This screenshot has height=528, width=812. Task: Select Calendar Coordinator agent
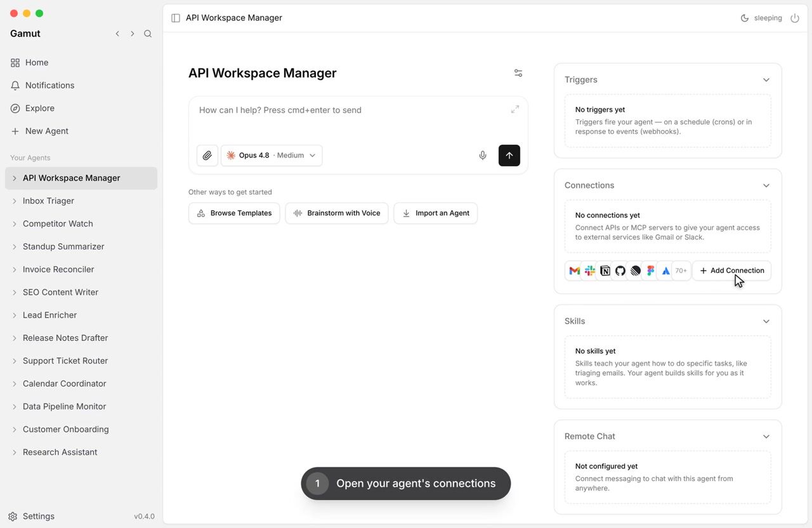(81, 383)
